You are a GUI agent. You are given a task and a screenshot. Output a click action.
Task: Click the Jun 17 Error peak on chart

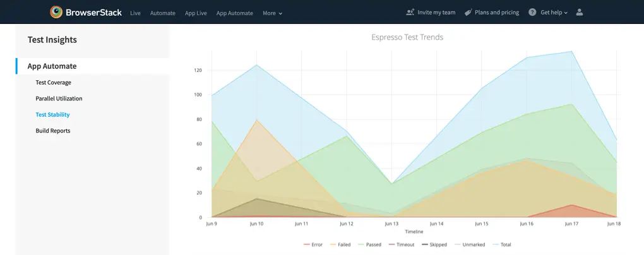pyautogui.click(x=571, y=205)
